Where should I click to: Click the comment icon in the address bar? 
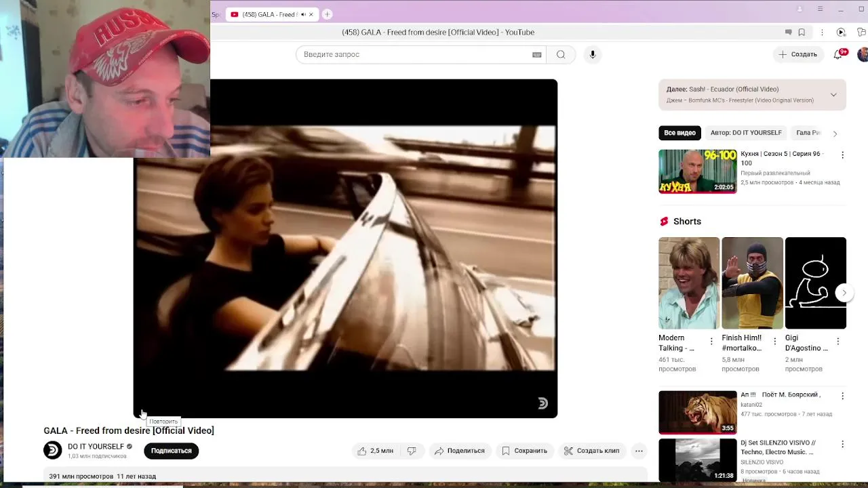tap(788, 32)
